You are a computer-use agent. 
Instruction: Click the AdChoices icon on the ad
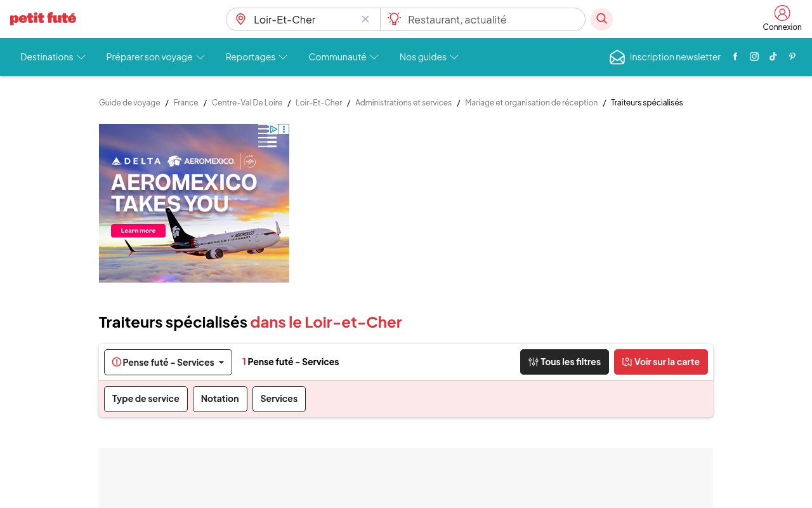tap(274, 129)
